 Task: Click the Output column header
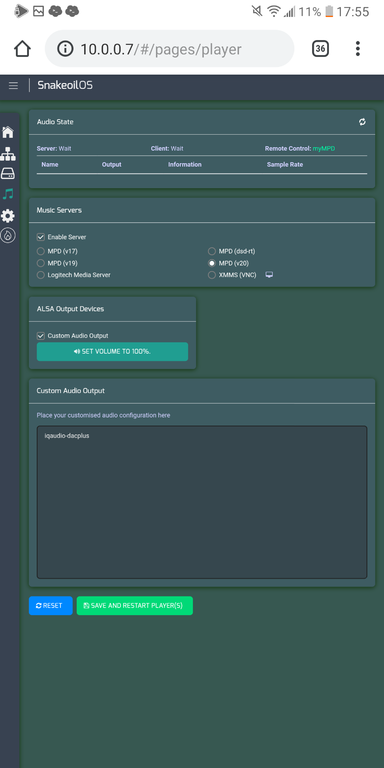pyautogui.click(x=112, y=165)
